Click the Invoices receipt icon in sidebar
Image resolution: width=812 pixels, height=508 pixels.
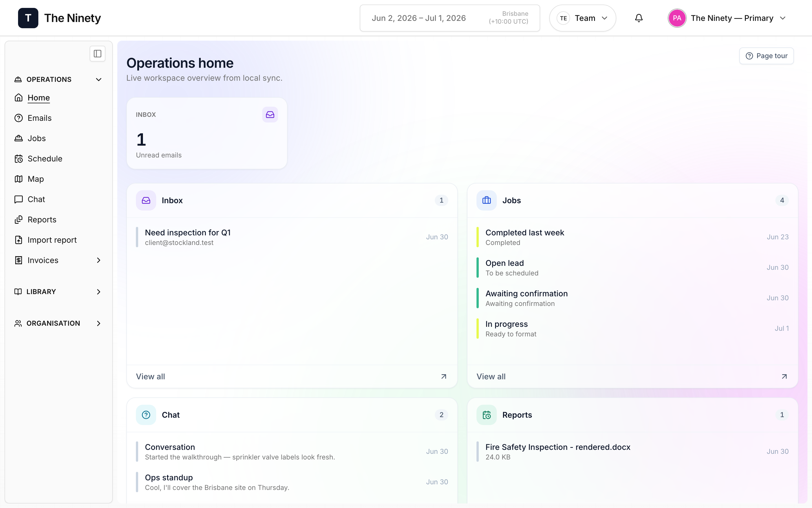pos(18,260)
